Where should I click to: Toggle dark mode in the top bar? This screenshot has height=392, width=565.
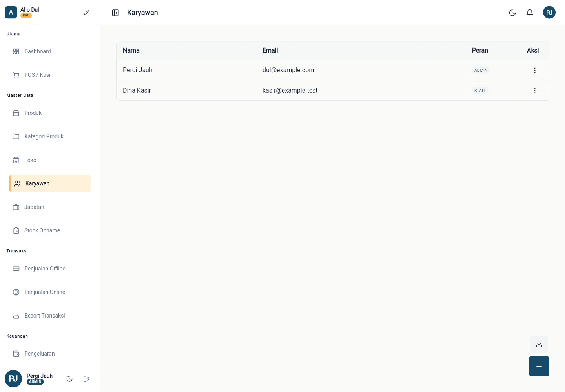(512, 13)
